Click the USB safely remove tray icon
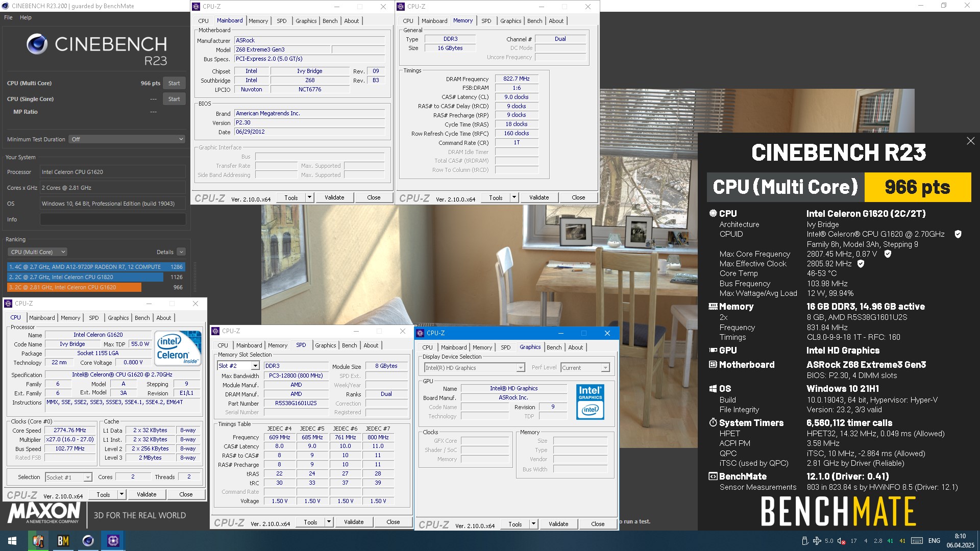This screenshot has height=551, width=980. [805, 541]
